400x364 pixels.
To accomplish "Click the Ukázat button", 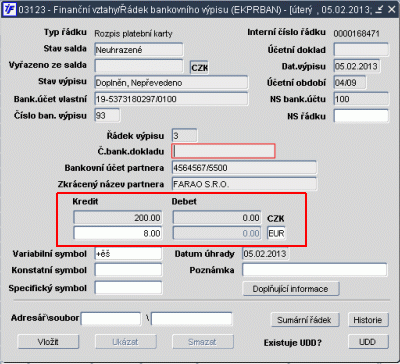I will pos(126,342).
